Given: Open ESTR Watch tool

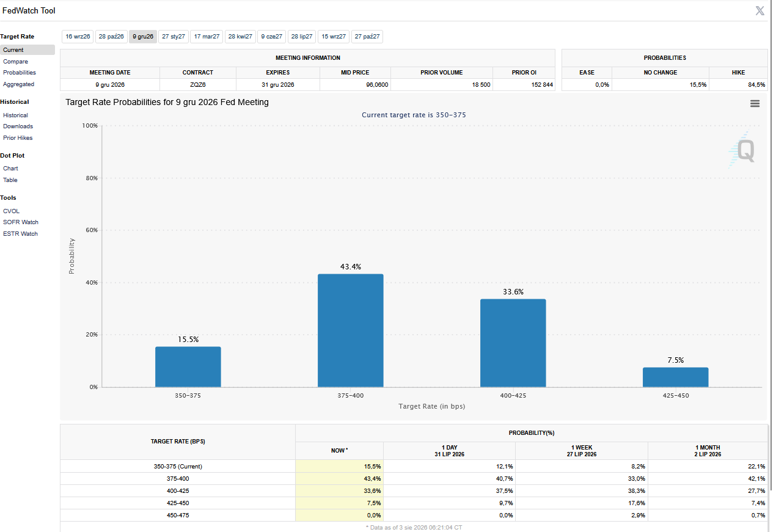Looking at the screenshot, I should point(20,234).
